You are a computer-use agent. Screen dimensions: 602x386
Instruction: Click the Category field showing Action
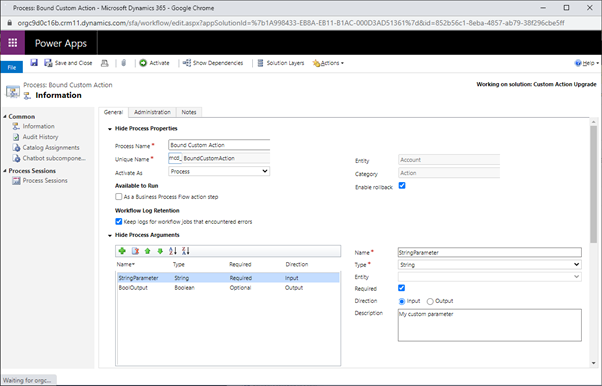click(449, 173)
